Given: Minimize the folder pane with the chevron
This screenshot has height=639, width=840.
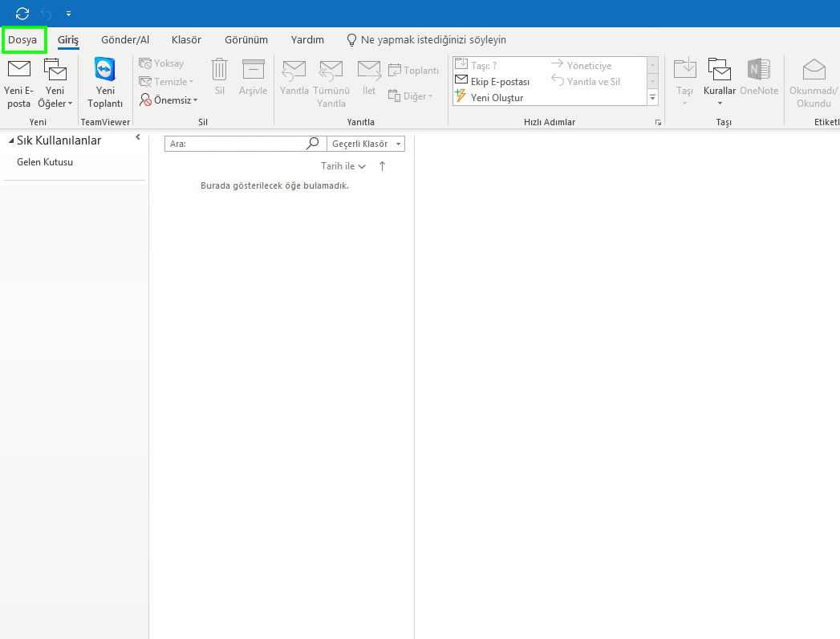Looking at the screenshot, I should point(136,137).
